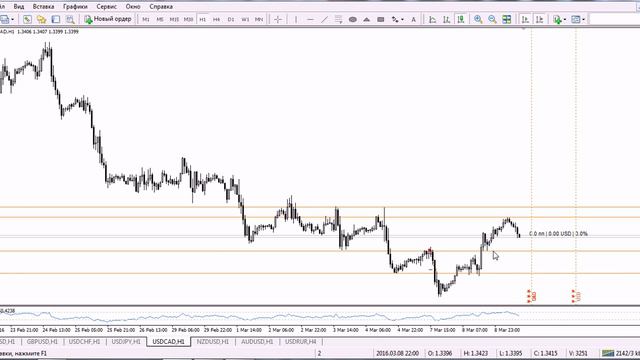Viewport: 640px width, 360px height.
Task: Switch to the USDJPY,H1 chart tab
Action: [x=126, y=342]
